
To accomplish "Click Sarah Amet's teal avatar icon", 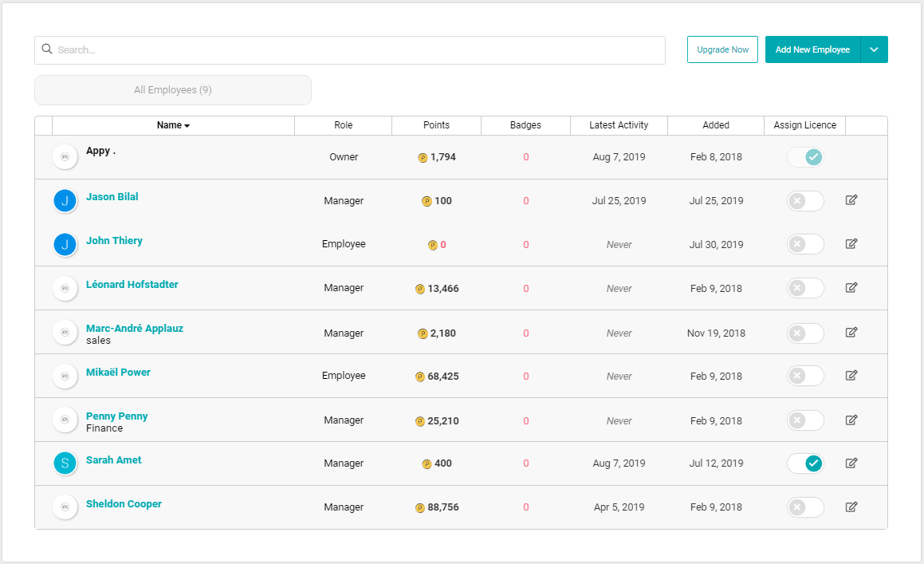I will (x=65, y=463).
